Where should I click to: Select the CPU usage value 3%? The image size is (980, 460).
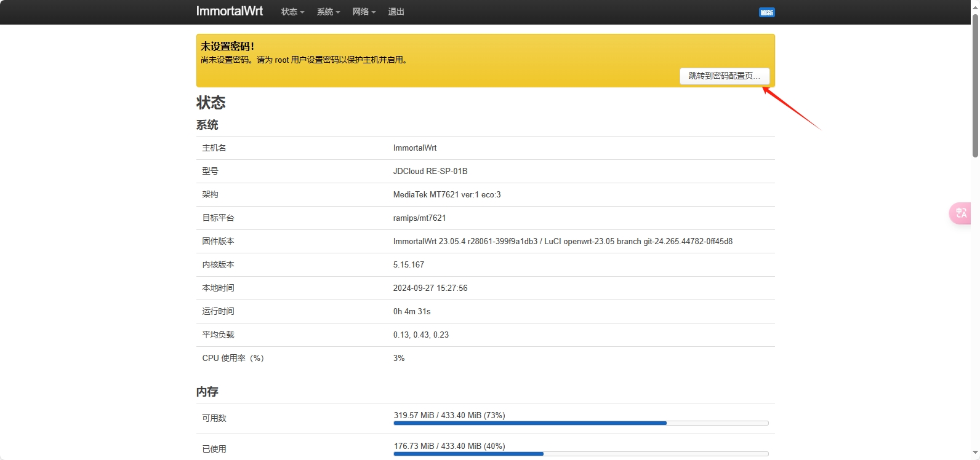tap(399, 358)
